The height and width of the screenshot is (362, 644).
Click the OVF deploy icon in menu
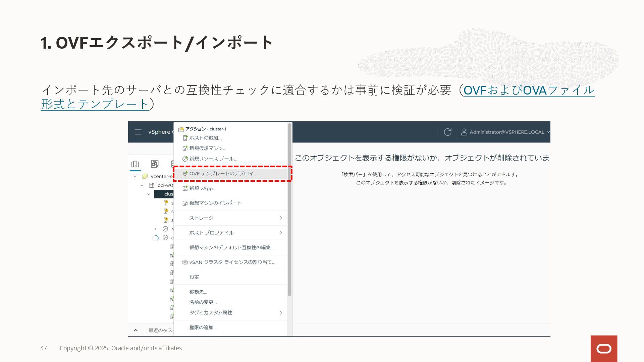[x=185, y=174]
